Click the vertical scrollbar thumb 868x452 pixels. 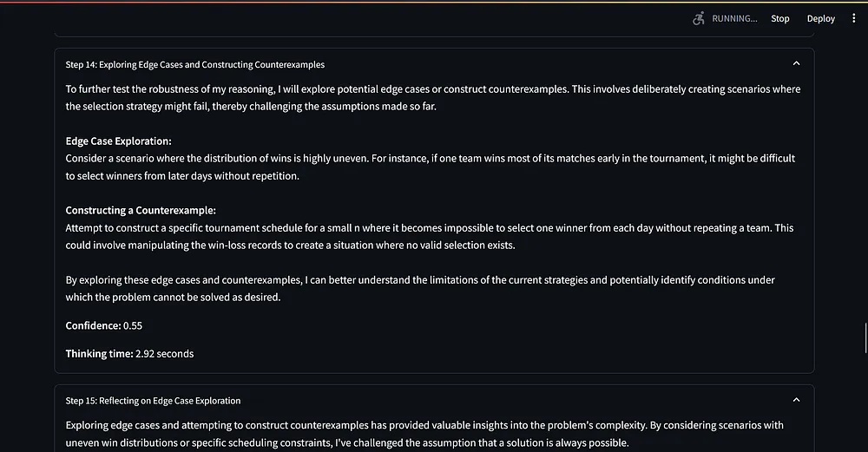pyautogui.click(x=865, y=338)
